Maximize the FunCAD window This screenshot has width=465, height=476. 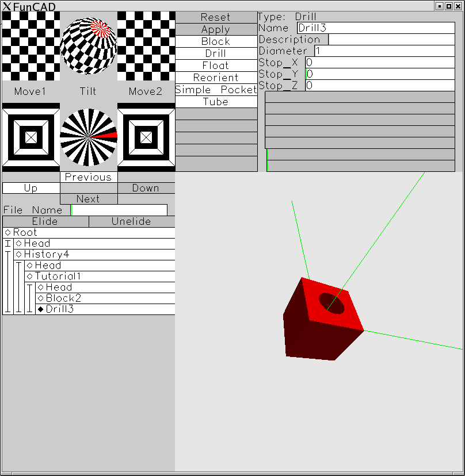tap(448, 6)
